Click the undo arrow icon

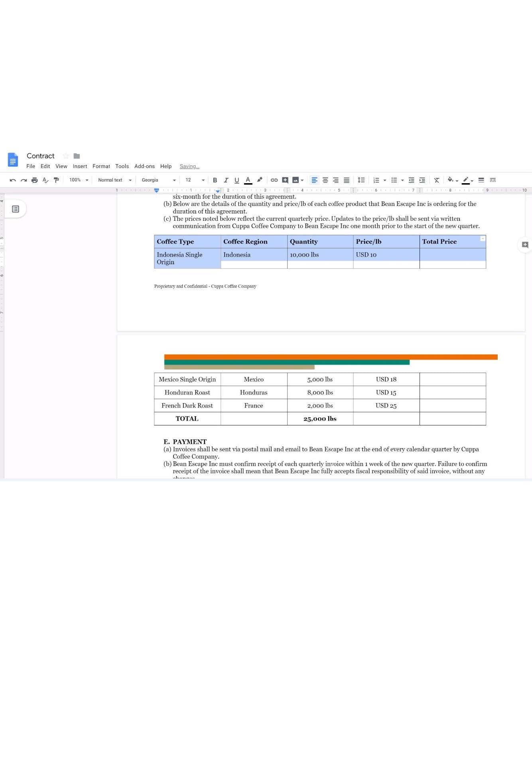pyautogui.click(x=13, y=180)
